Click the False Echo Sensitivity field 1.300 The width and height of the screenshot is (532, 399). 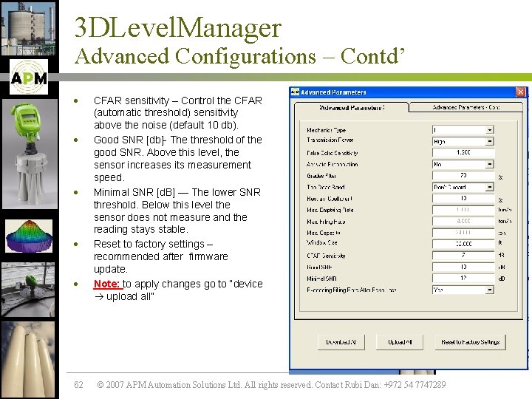coord(463,153)
